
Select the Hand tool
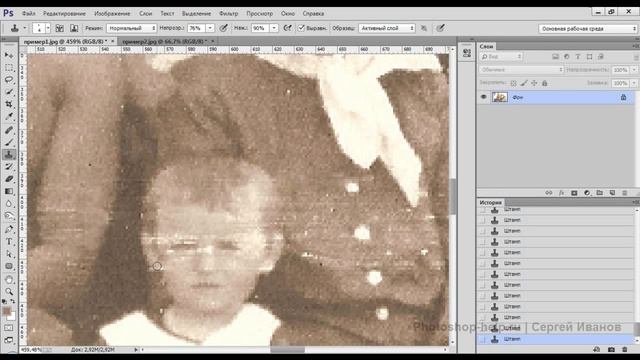click(9, 280)
